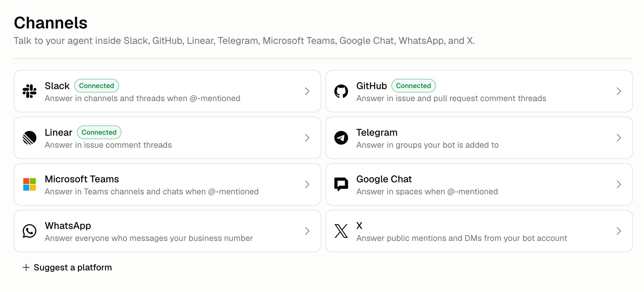
Task: Expand the Google Chat chevron
Action: pyautogui.click(x=619, y=184)
